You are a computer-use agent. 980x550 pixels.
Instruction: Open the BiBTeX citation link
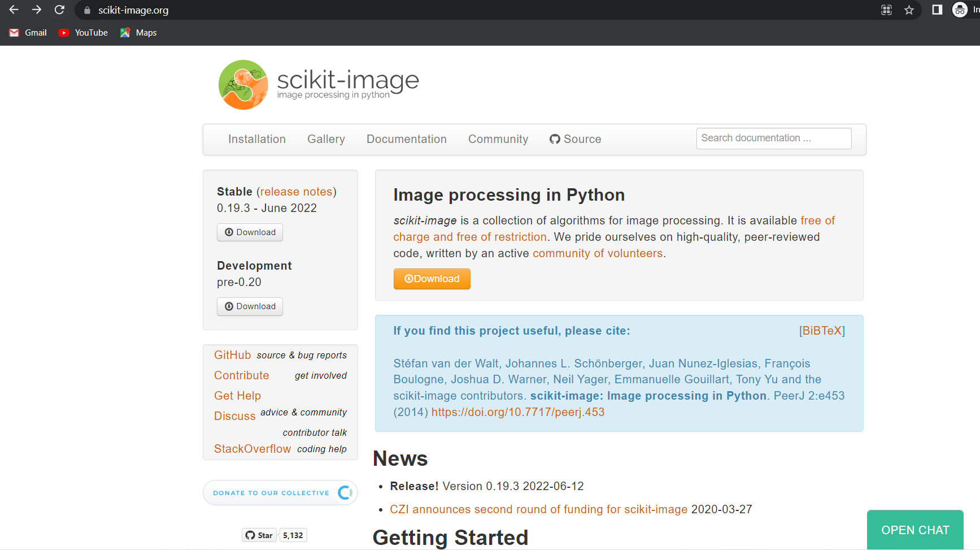[x=822, y=331]
